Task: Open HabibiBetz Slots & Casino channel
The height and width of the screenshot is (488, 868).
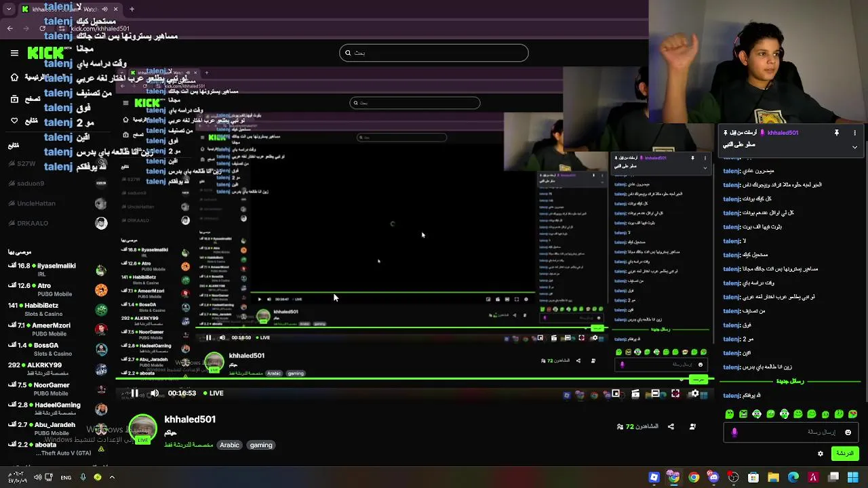Action: click(x=57, y=309)
